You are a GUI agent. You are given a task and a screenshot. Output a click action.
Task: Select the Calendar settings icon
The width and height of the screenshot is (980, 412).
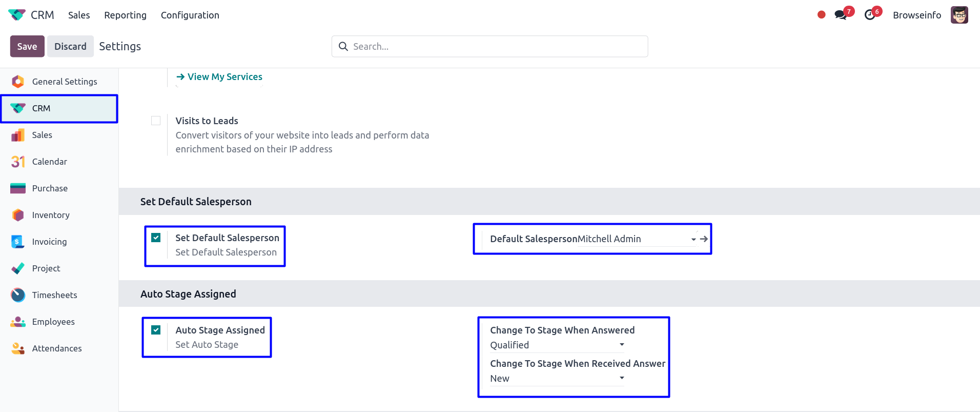(x=18, y=162)
